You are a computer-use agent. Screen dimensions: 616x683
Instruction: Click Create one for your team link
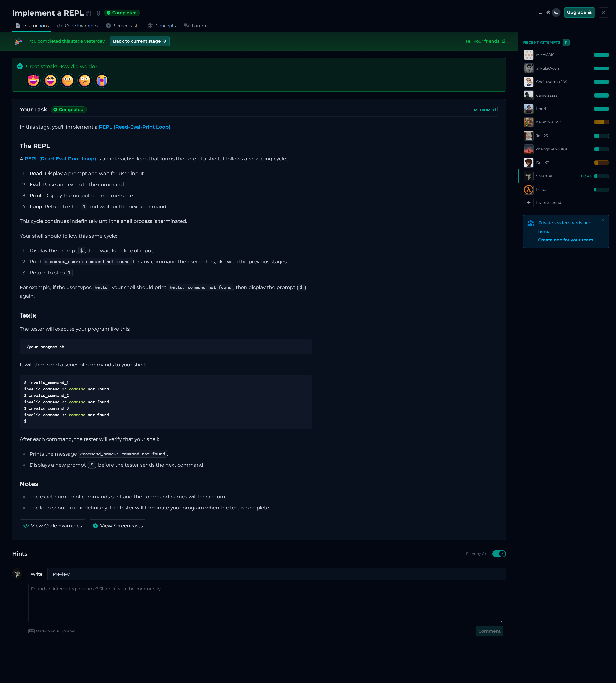coord(566,240)
